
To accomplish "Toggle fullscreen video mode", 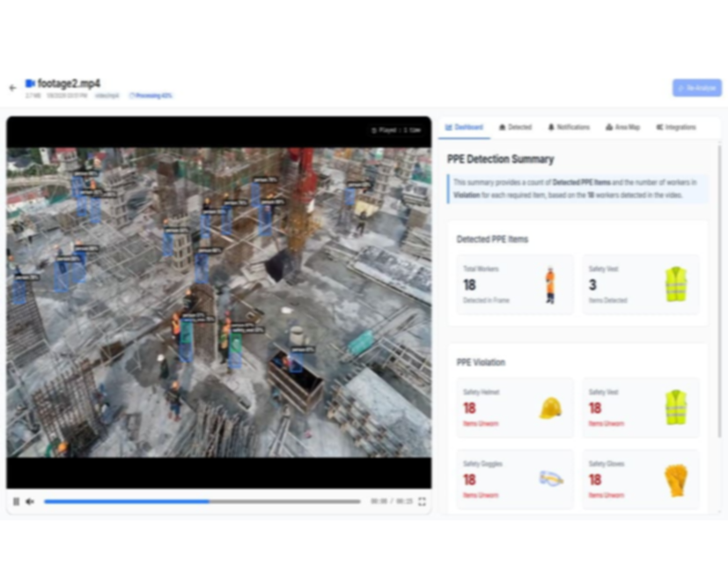I will pos(422,501).
